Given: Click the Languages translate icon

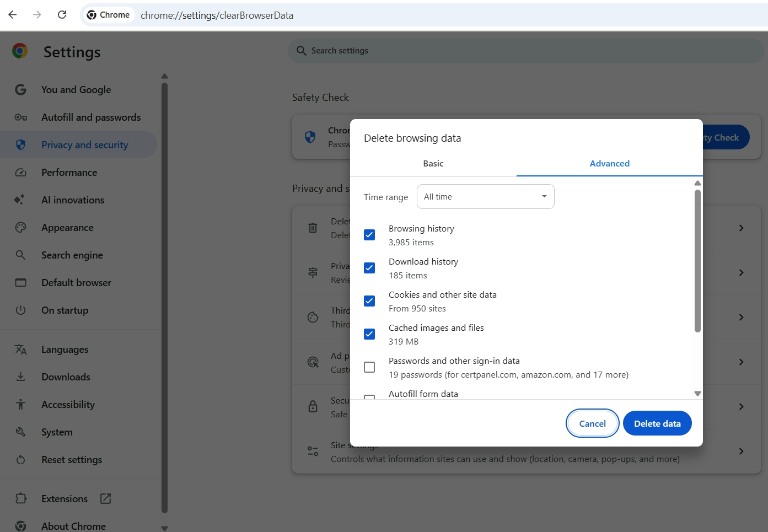Looking at the screenshot, I should 20,350.
